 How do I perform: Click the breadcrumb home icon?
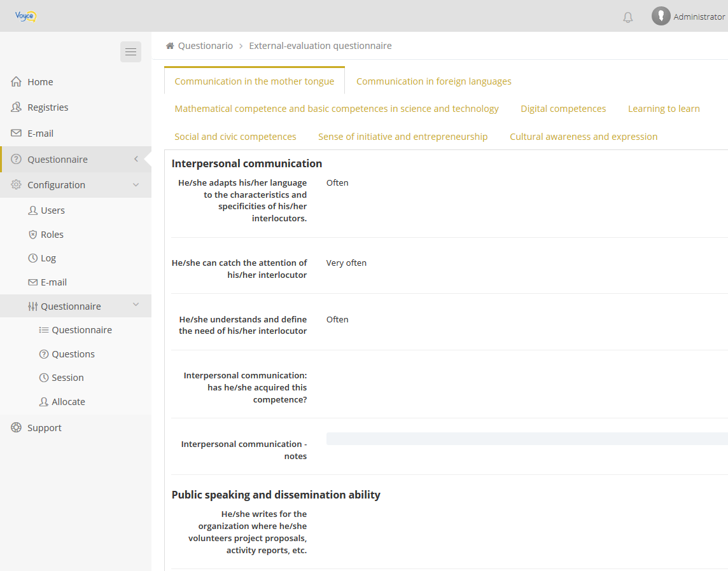click(x=170, y=45)
